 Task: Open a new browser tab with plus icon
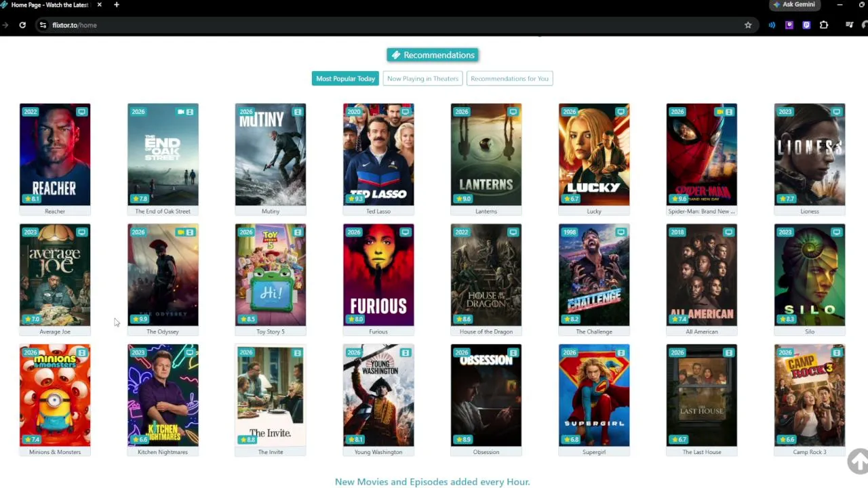(117, 5)
